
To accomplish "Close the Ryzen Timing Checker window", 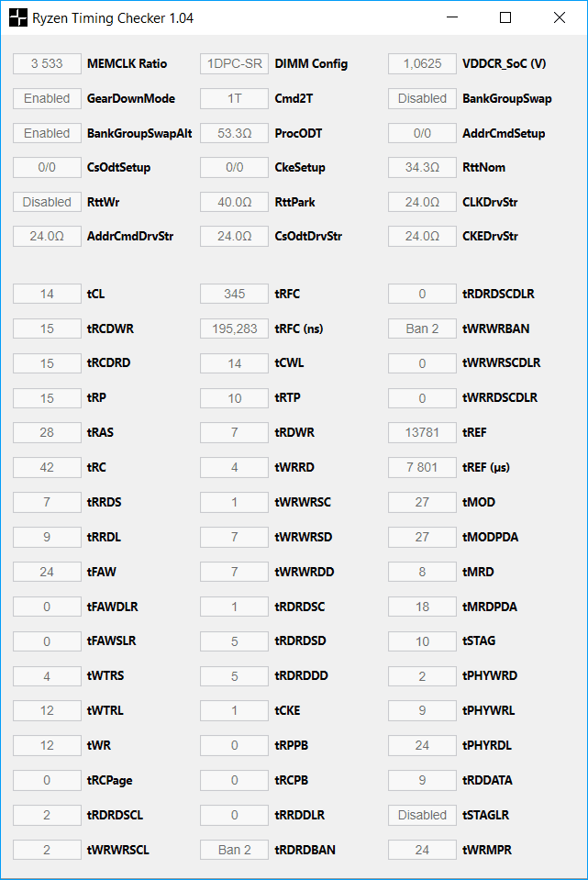I will pos(560,17).
